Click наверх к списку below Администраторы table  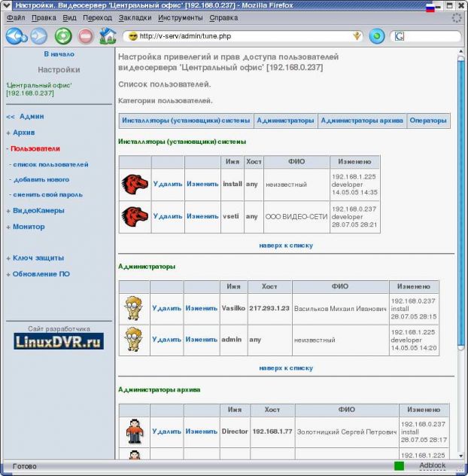pos(286,368)
